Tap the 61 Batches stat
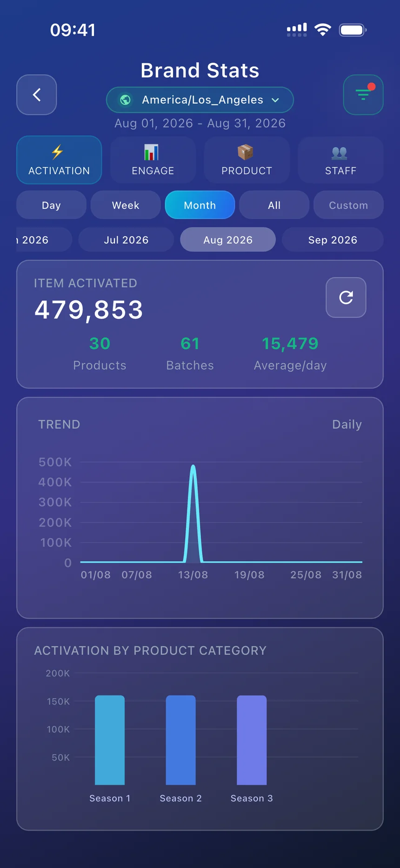400x868 pixels. coord(190,353)
